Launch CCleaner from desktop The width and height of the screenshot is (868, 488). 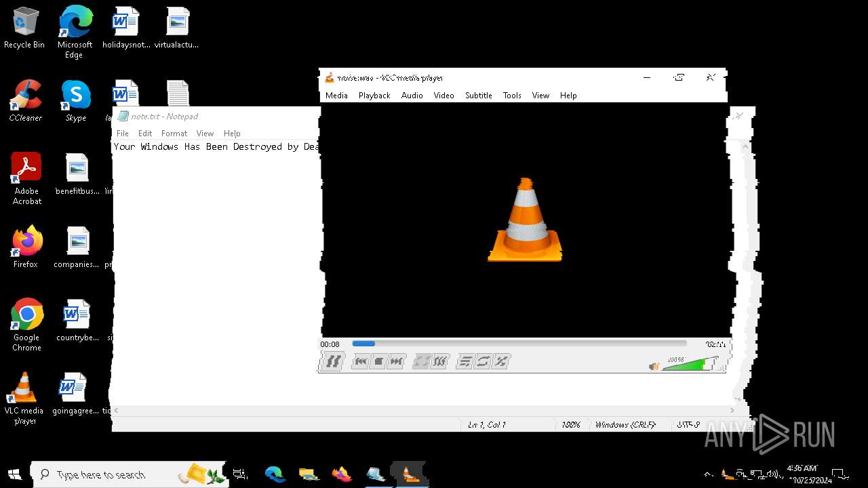[26, 102]
